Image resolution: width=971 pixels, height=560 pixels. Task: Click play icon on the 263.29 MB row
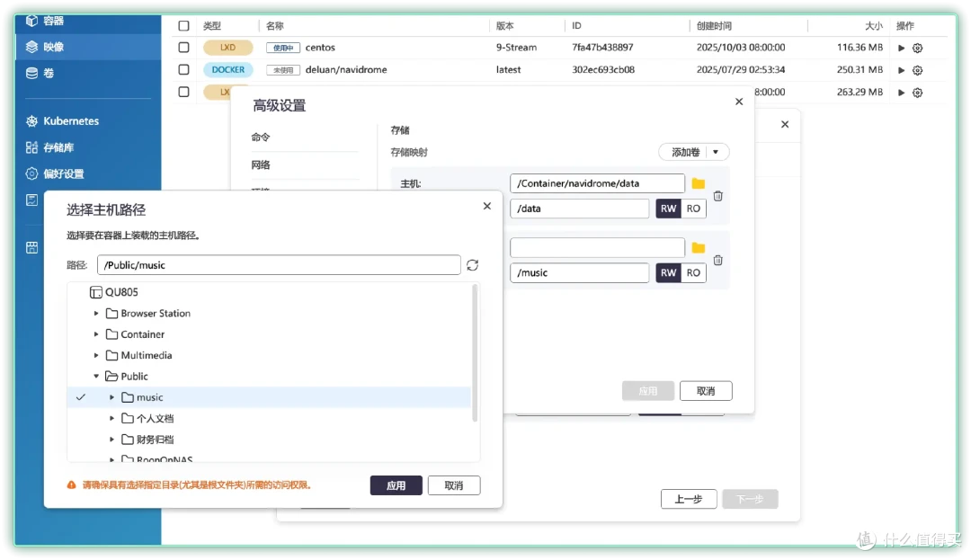coord(901,93)
